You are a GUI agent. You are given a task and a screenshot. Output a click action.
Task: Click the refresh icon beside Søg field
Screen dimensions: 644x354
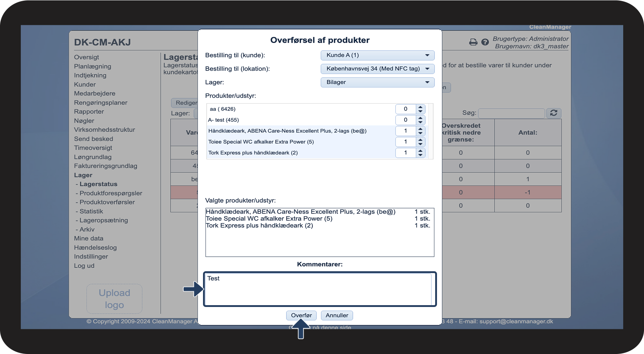coord(554,113)
